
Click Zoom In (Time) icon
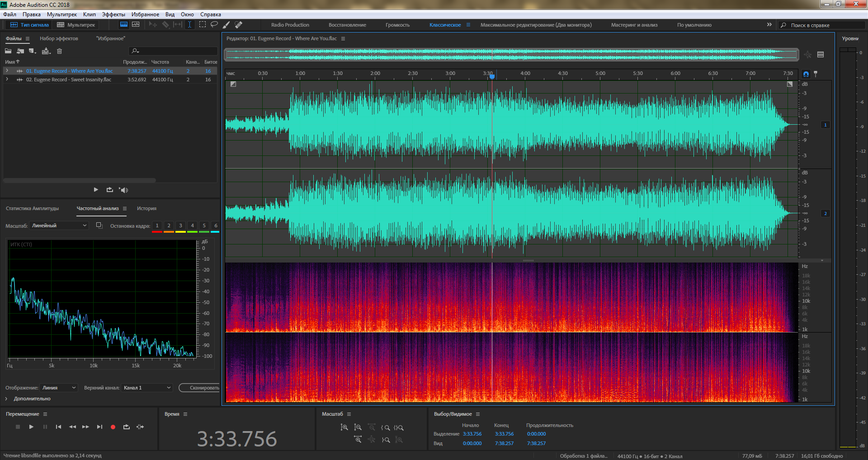[x=358, y=439]
